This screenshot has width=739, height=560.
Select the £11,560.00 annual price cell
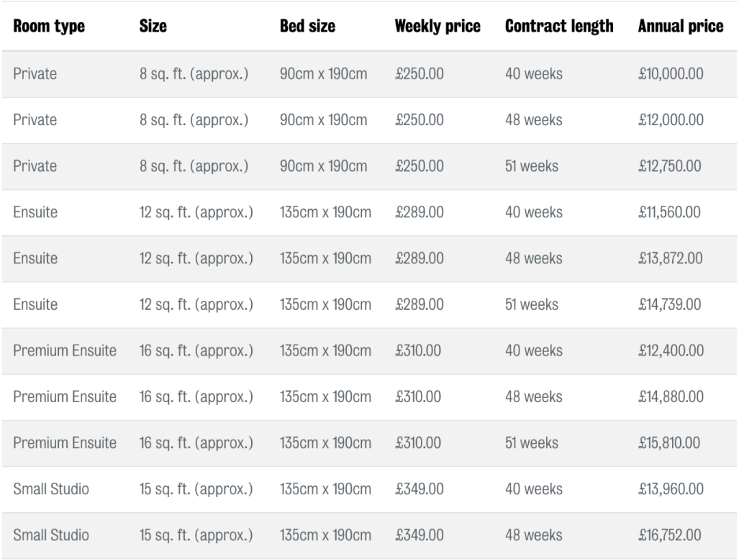tap(669, 212)
